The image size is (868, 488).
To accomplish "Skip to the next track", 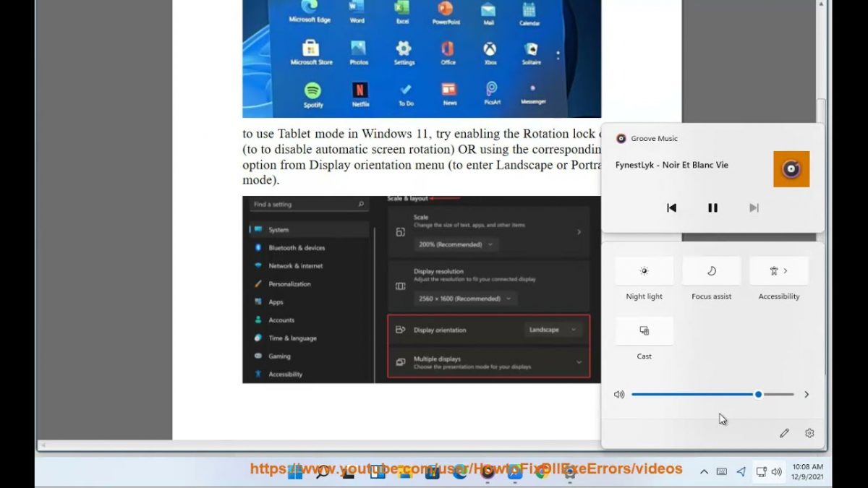I will [754, 207].
